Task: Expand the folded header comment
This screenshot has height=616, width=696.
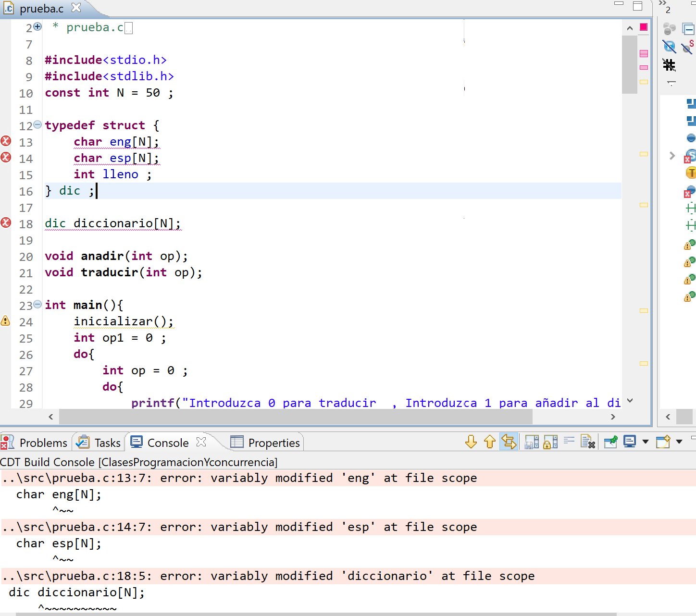Action: [37, 26]
